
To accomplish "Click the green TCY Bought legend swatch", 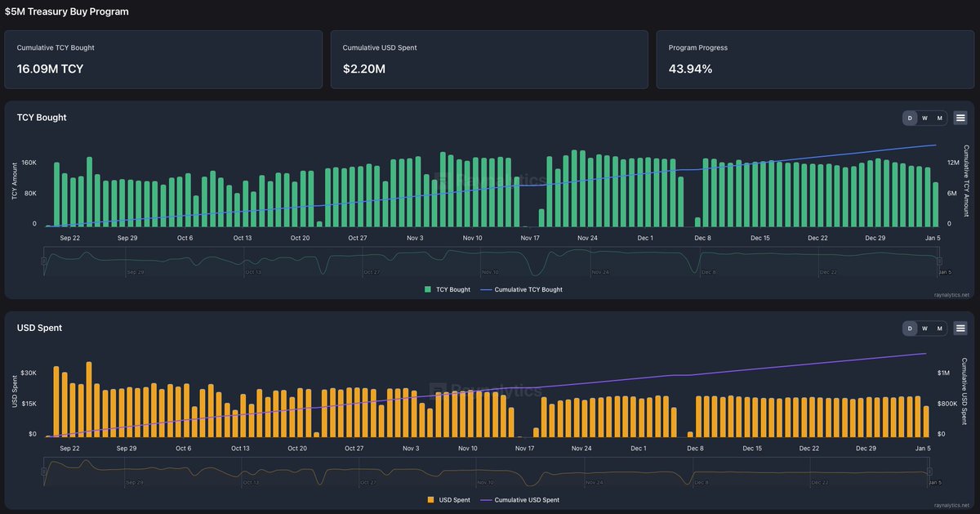I will [428, 289].
